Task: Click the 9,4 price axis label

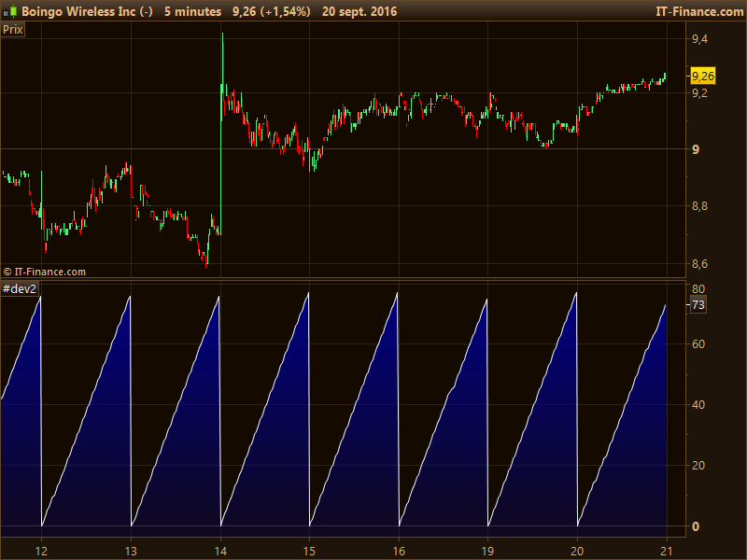Action: point(699,39)
